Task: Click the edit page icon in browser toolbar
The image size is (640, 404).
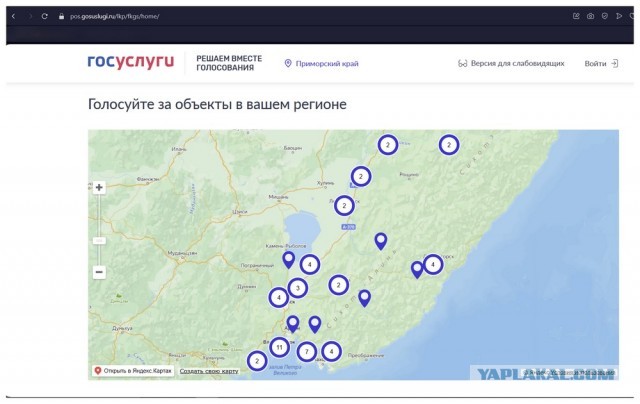Action: (x=576, y=16)
